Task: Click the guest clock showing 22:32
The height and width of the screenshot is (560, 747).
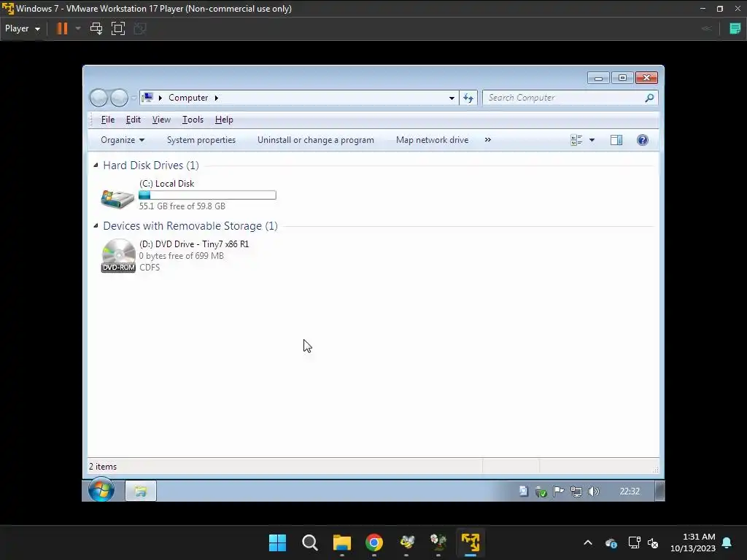Action: coord(630,491)
